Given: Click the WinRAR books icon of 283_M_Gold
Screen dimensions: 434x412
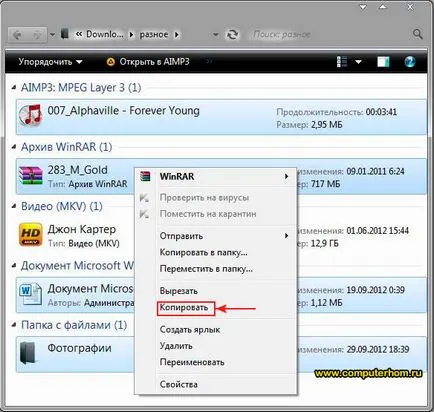Looking at the screenshot, I should pyautogui.click(x=31, y=176).
